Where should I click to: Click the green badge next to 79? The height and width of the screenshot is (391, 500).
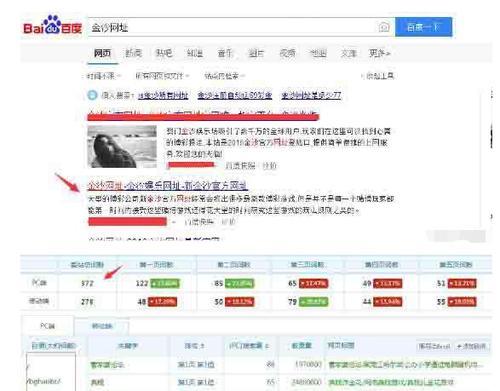tap(313, 302)
